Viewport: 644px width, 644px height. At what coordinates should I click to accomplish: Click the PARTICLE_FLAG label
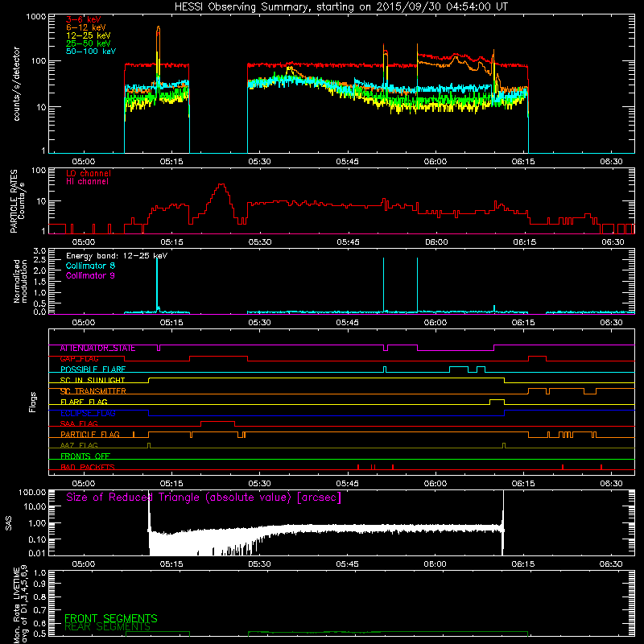[x=90, y=435]
